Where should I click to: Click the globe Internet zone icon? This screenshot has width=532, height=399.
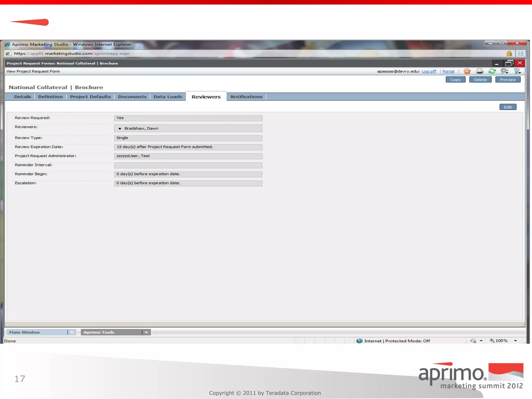(x=359, y=341)
